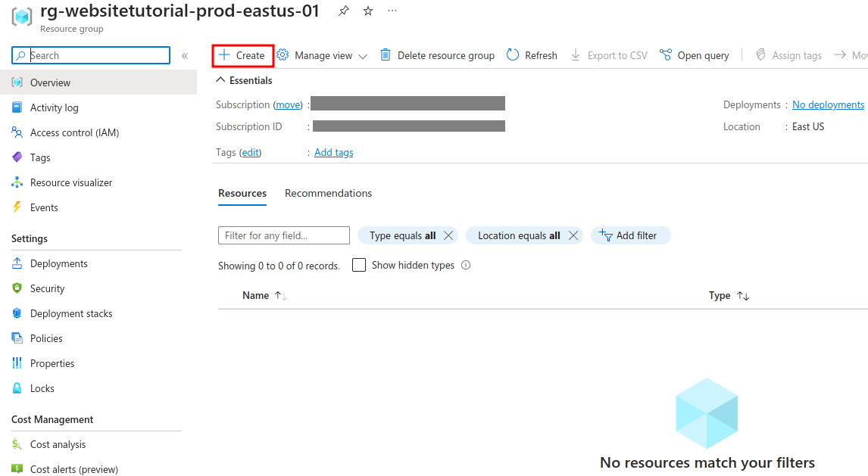Click Delete resource group
The width and height of the screenshot is (868, 476).
coord(437,55)
